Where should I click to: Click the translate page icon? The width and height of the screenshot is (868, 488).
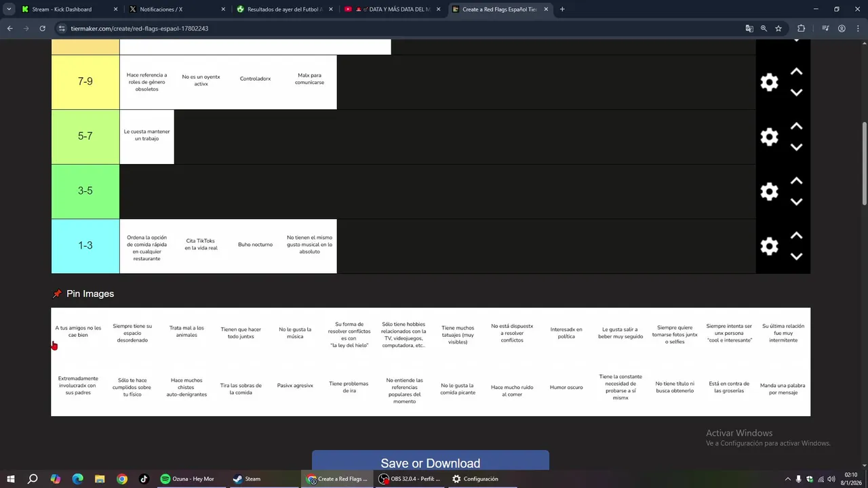click(749, 28)
